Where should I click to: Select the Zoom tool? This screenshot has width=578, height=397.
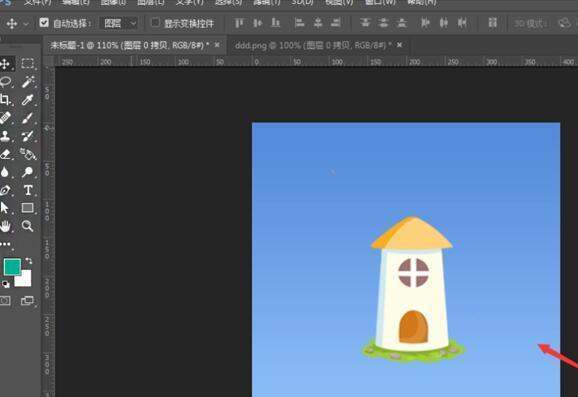click(x=28, y=226)
